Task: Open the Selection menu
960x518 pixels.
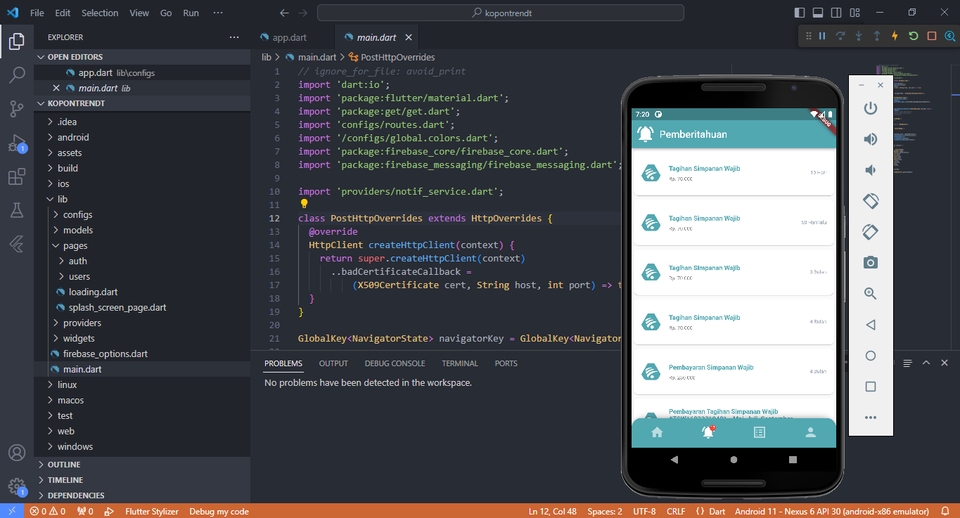Action: point(100,13)
